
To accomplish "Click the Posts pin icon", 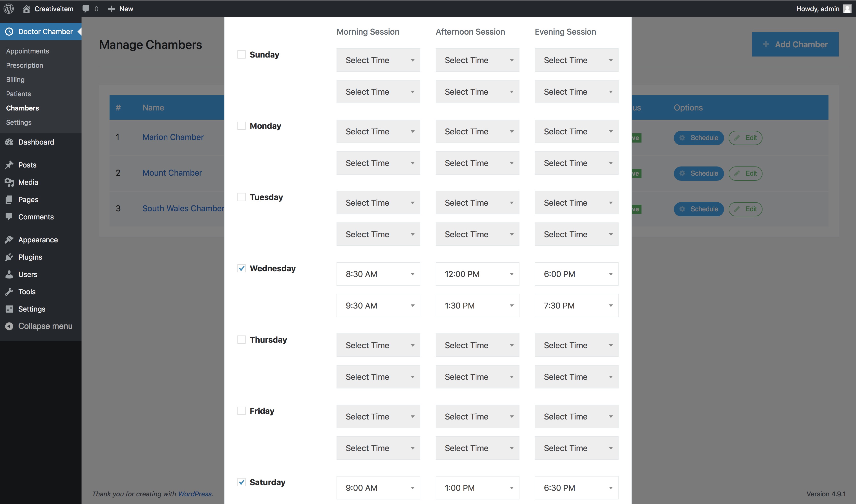I will click(x=9, y=165).
